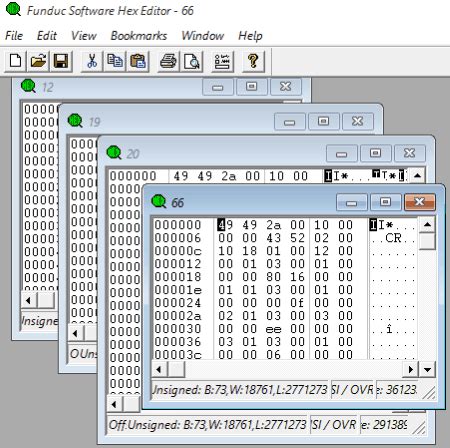The image size is (450, 448).
Task: Open the Bookmarks menu
Action: (x=139, y=36)
